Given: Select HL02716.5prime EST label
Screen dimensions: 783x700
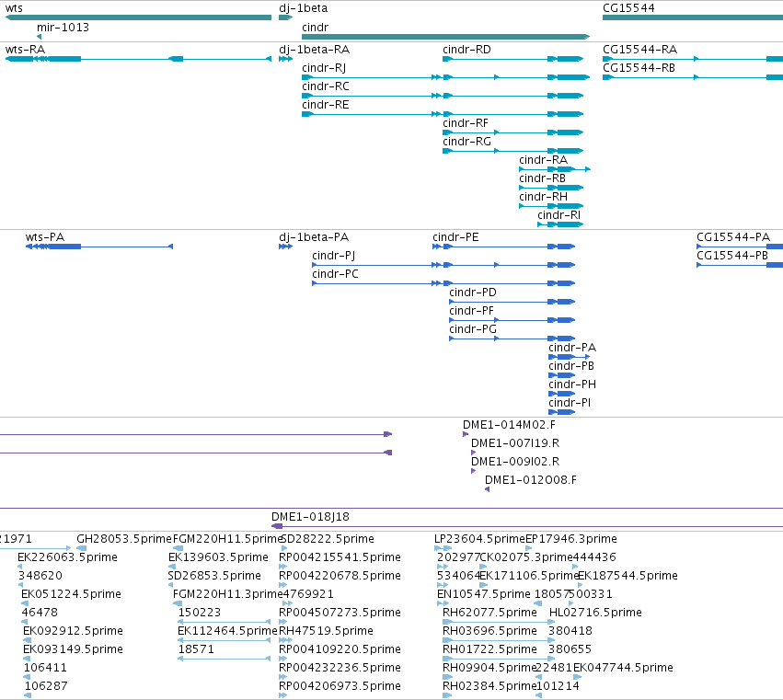Looking at the screenshot, I should (595, 613).
